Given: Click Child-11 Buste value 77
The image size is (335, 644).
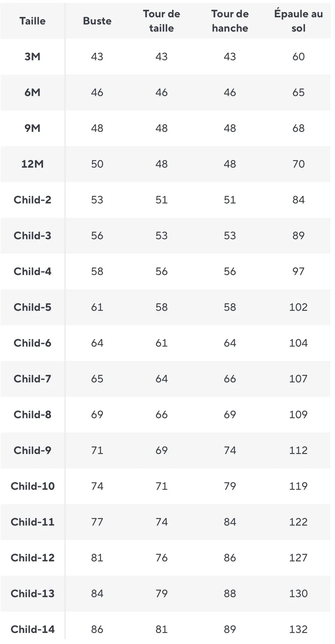Looking at the screenshot, I should 97,522.
